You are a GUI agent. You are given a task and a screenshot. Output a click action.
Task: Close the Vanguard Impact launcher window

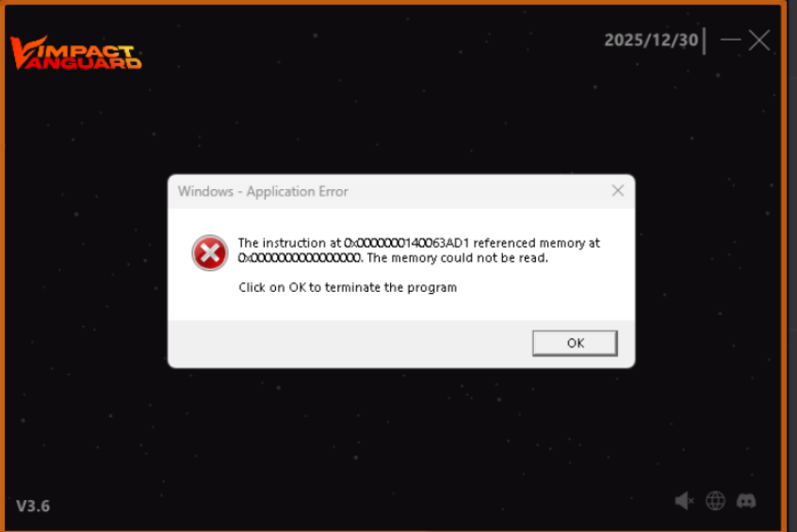click(x=759, y=40)
